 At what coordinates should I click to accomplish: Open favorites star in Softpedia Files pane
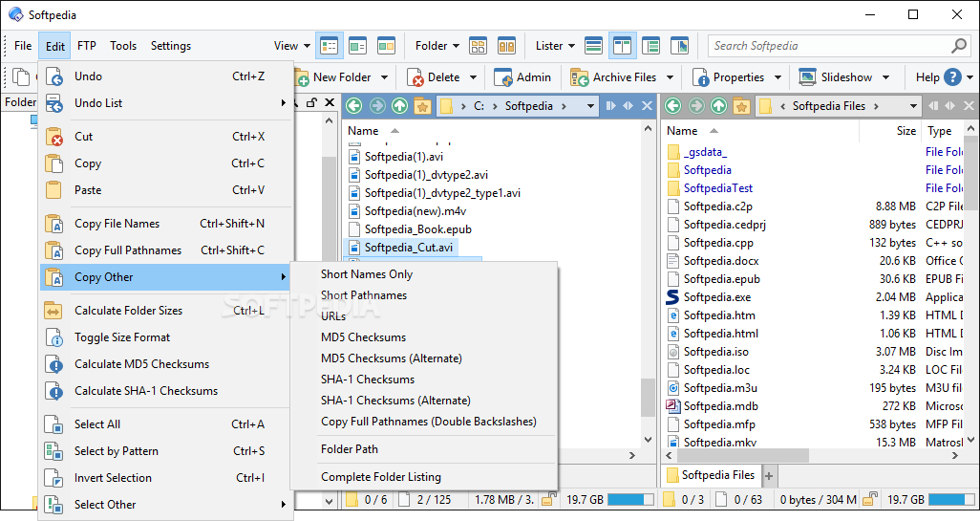click(742, 106)
